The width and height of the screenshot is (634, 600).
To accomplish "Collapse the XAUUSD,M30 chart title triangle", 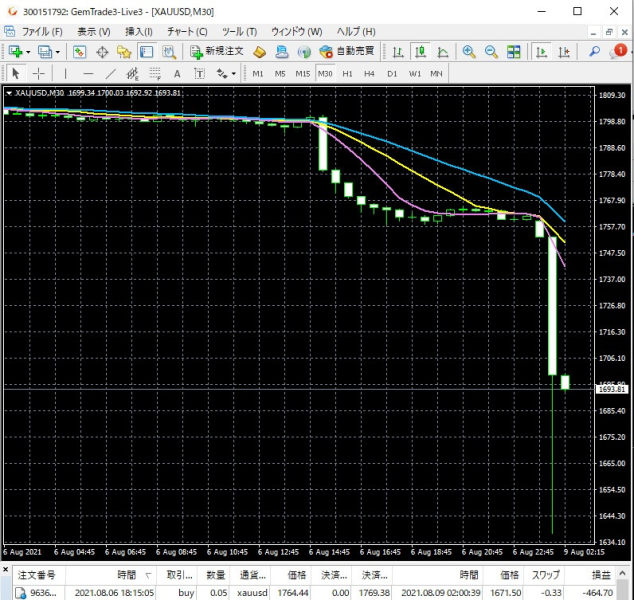I will coord(9,93).
